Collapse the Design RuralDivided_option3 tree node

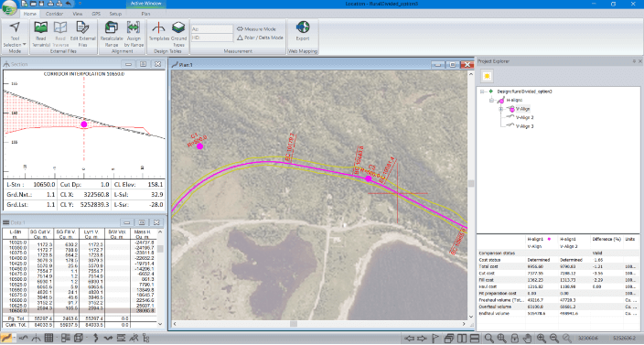(482, 92)
